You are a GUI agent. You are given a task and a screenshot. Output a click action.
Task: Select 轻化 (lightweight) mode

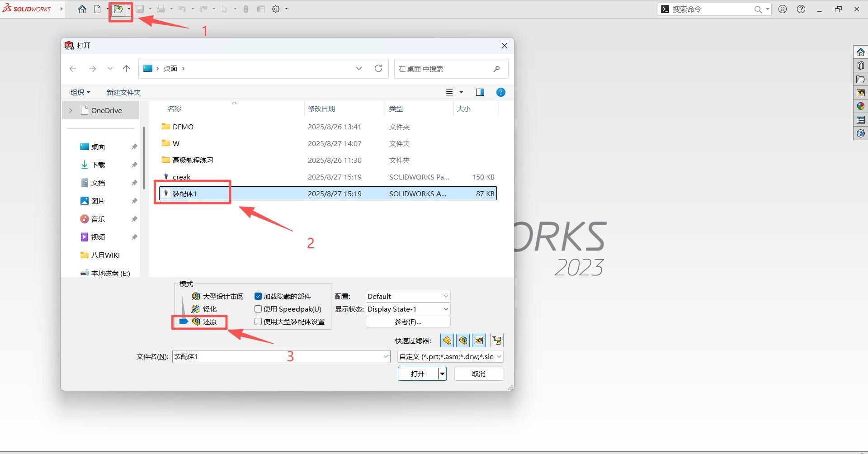204,309
